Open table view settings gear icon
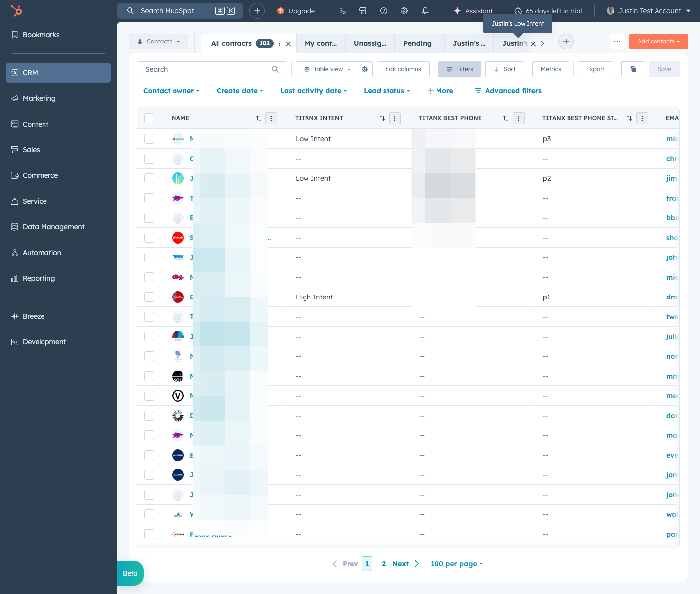The width and height of the screenshot is (700, 594). click(x=365, y=69)
